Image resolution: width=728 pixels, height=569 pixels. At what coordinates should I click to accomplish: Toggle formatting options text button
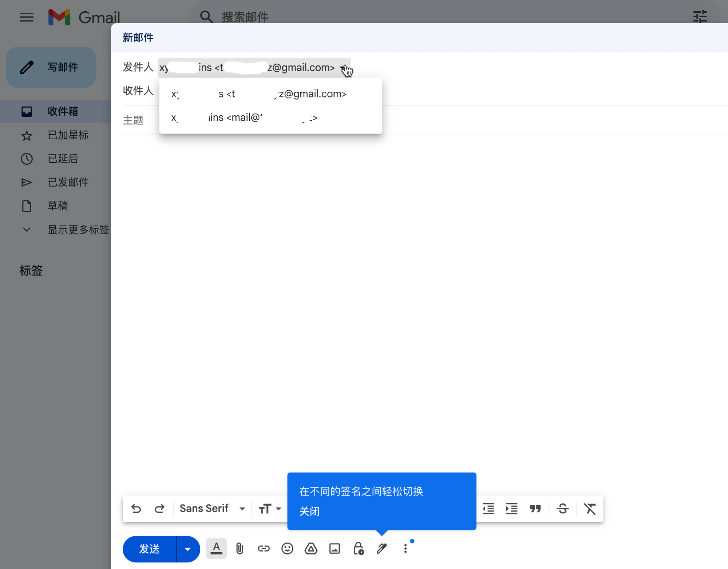click(216, 549)
